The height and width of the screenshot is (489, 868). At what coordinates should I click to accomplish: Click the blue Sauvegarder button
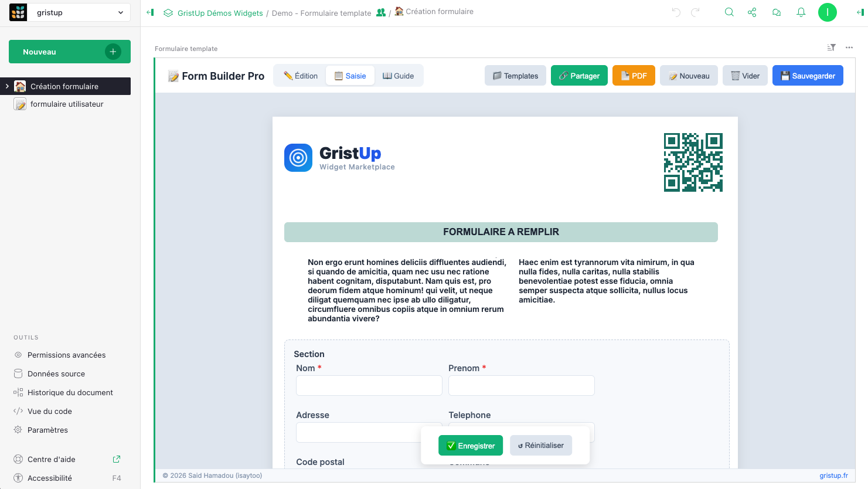[x=808, y=76]
